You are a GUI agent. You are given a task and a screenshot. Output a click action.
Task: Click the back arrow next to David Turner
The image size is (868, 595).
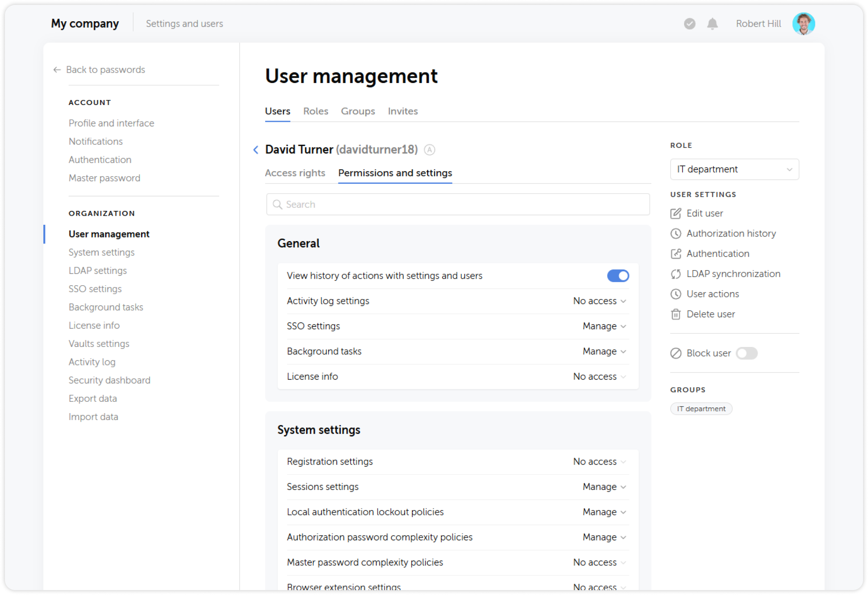[255, 150]
